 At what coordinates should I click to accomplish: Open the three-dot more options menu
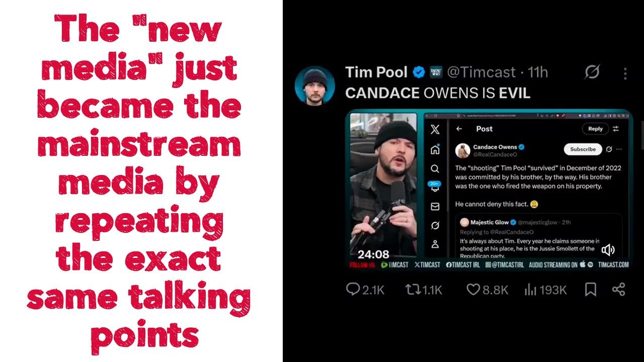point(625,73)
